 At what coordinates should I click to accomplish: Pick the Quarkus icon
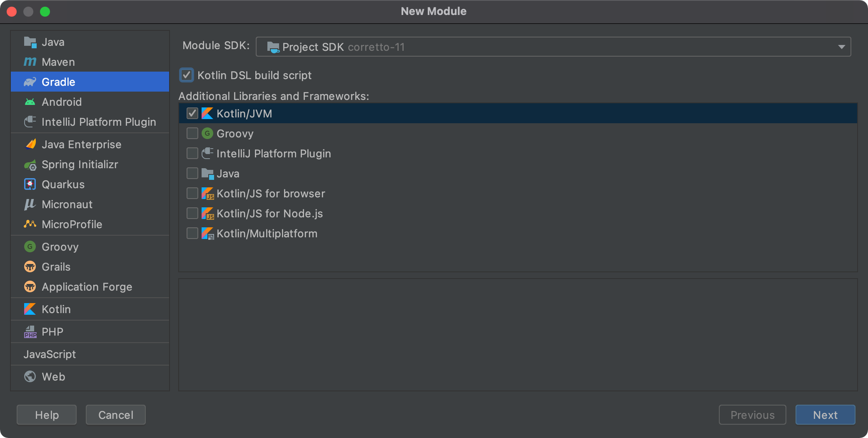[x=30, y=184]
